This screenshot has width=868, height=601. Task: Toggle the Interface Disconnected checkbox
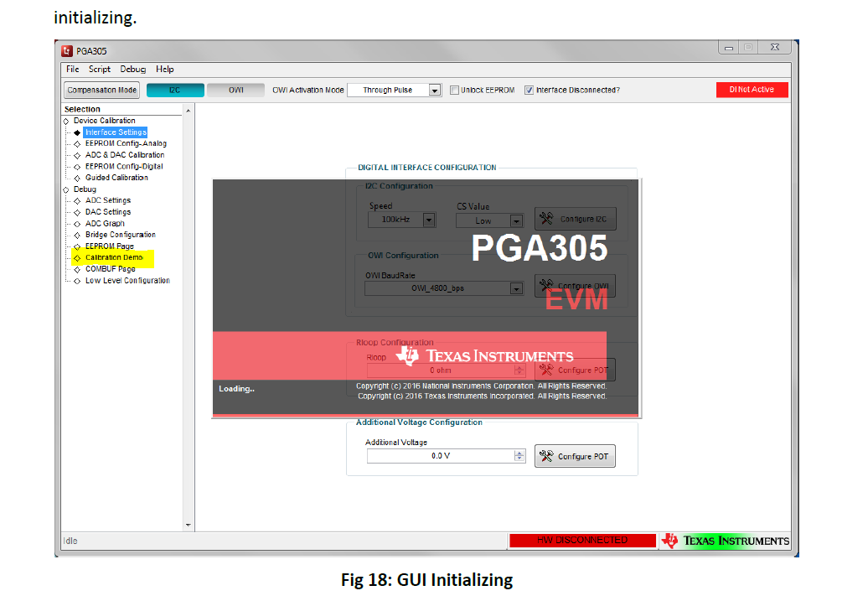click(x=530, y=90)
